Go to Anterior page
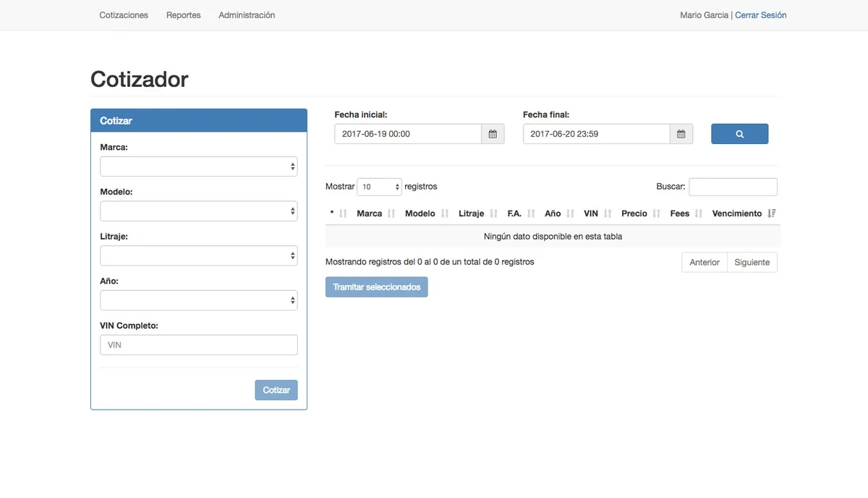 pyautogui.click(x=705, y=262)
